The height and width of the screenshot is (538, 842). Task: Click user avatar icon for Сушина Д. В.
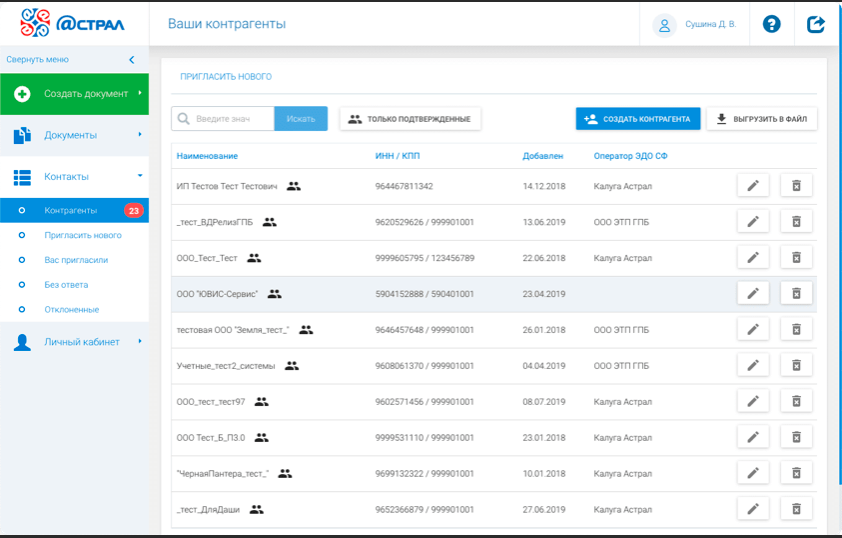pyautogui.click(x=664, y=25)
